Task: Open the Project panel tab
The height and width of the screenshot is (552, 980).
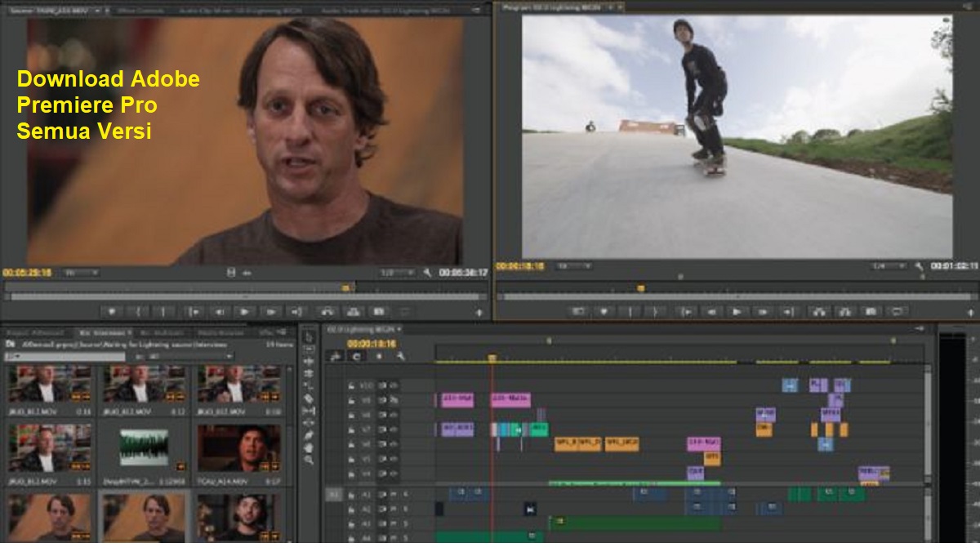Action: point(34,333)
